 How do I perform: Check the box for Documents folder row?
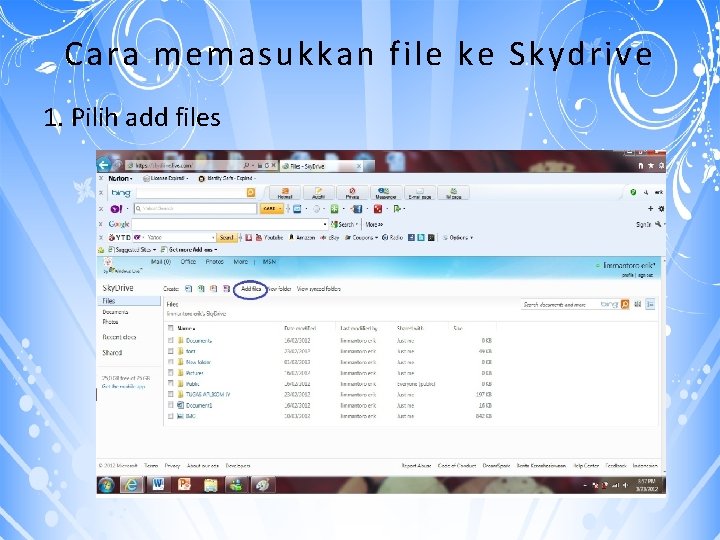[171, 340]
